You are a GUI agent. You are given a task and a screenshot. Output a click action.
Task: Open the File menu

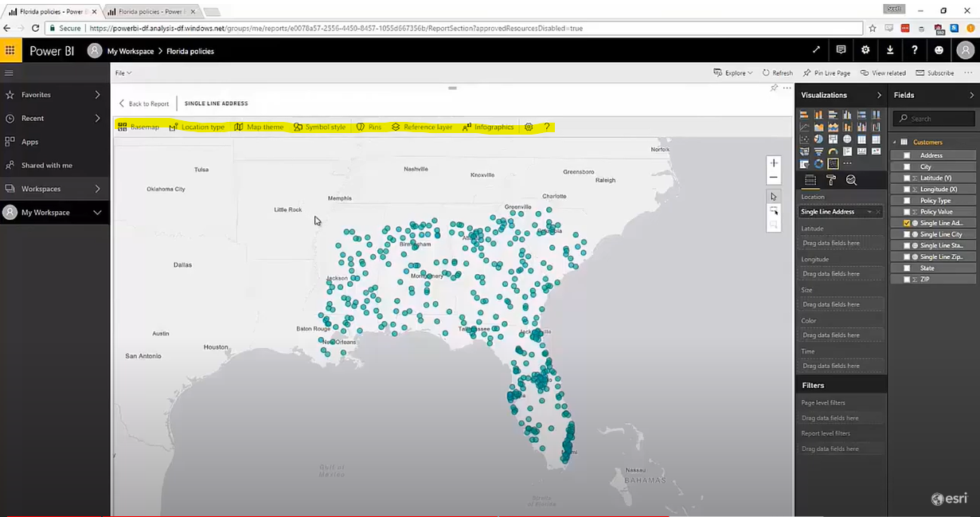123,72
